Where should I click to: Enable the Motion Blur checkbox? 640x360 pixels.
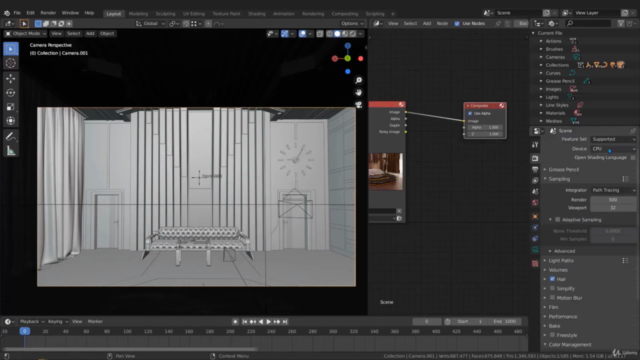tap(552, 298)
